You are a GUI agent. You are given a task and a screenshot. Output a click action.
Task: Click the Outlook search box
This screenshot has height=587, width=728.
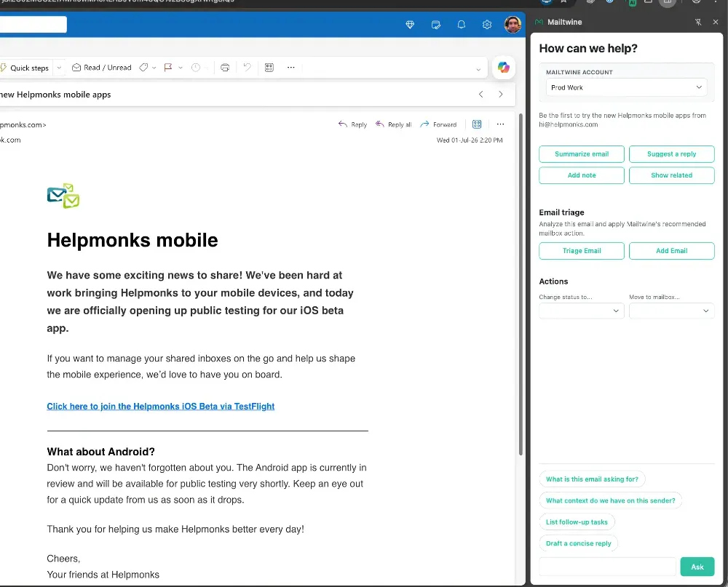pos(33,25)
